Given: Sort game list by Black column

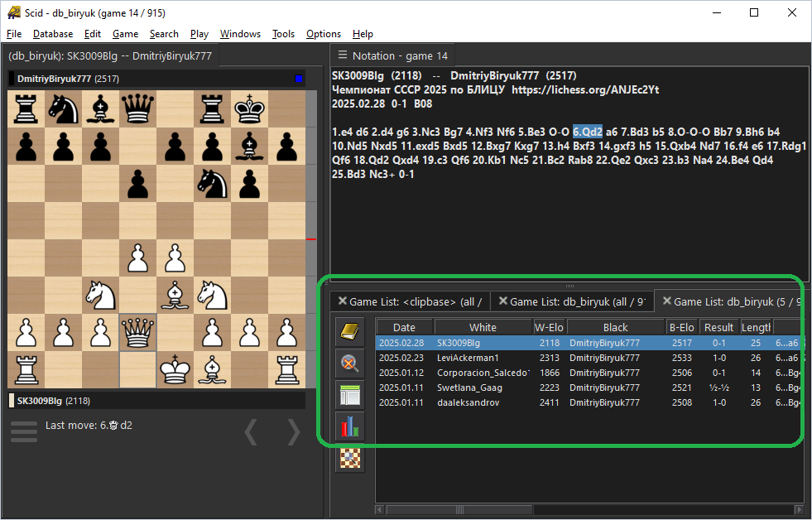Looking at the screenshot, I should (615, 327).
